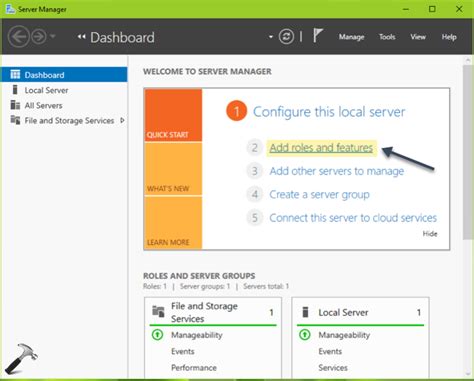Click File and Storage Services sidebar icon

coord(15,120)
